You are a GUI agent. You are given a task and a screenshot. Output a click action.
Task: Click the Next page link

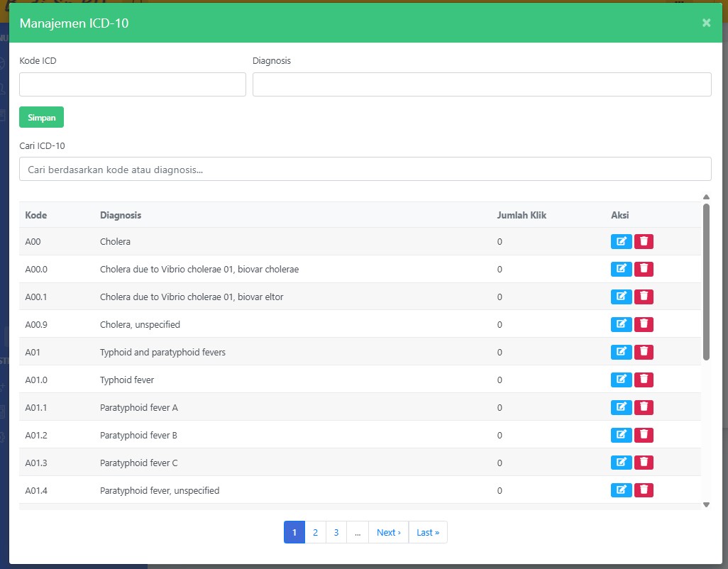[x=388, y=532]
